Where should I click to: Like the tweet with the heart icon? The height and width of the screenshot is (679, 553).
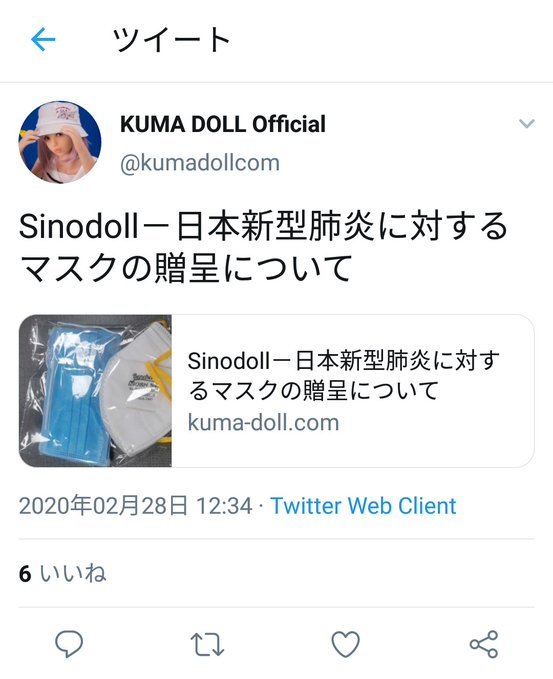(345, 644)
